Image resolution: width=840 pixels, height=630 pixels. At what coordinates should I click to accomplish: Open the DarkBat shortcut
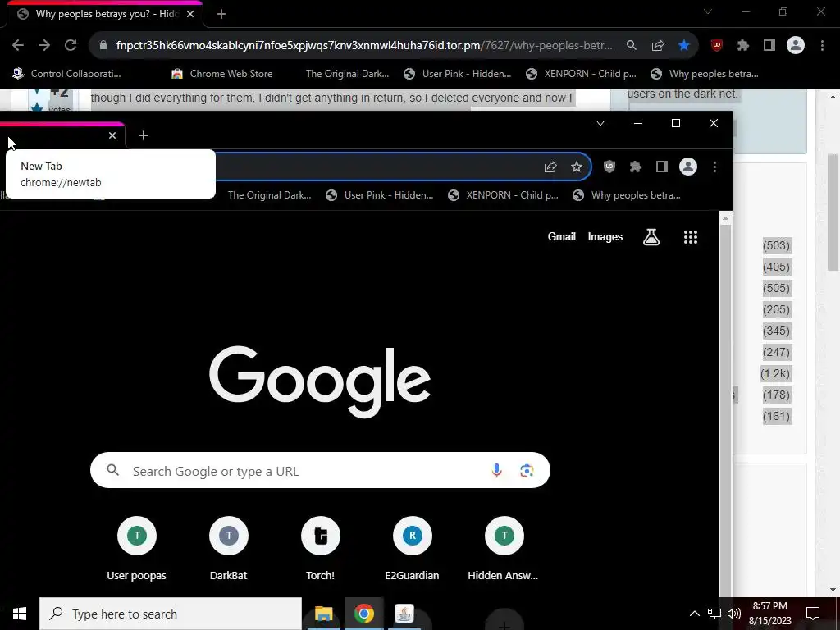[x=229, y=549]
